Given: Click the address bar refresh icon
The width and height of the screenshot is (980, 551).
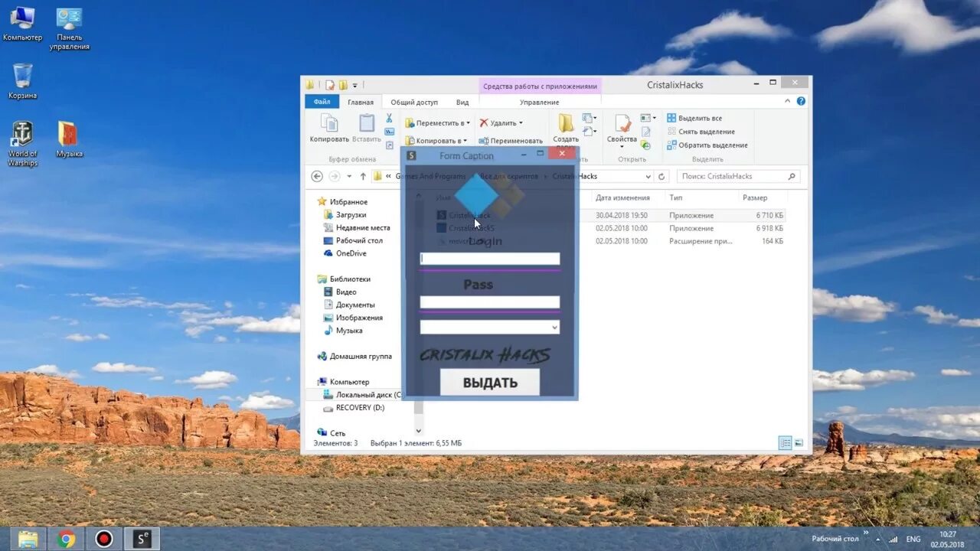Looking at the screenshot, I should pyautogui.click(x=661, y=176).
